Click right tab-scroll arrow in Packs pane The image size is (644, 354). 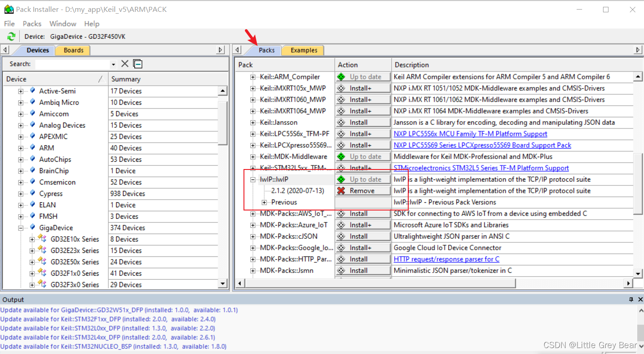point(638,50)
